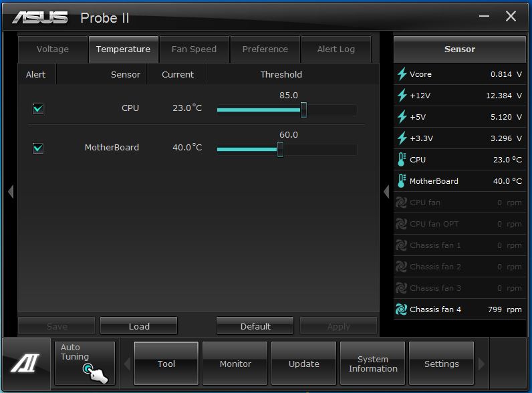Click the CPU fan OPT spinner icon
532x393 pixels.
click(401, 224)
